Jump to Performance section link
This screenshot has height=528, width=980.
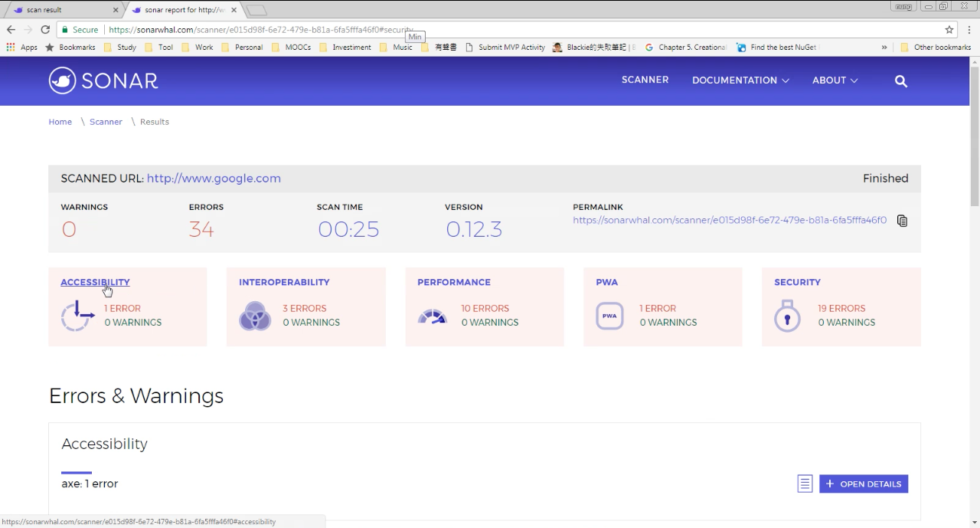point(454,282)
